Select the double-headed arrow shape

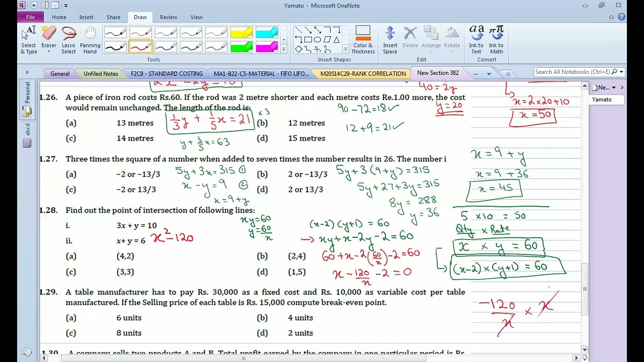tap(317, 30)
